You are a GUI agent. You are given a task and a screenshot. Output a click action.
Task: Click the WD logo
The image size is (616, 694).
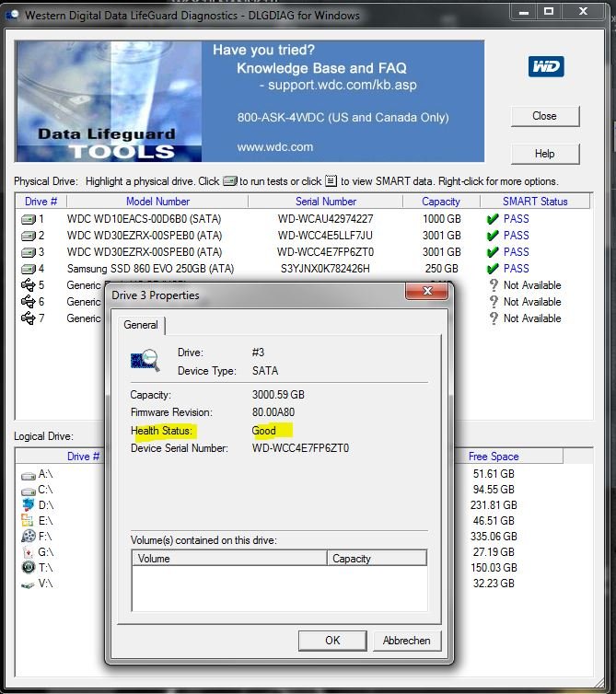pyautogui.click(x=546, y=66)
